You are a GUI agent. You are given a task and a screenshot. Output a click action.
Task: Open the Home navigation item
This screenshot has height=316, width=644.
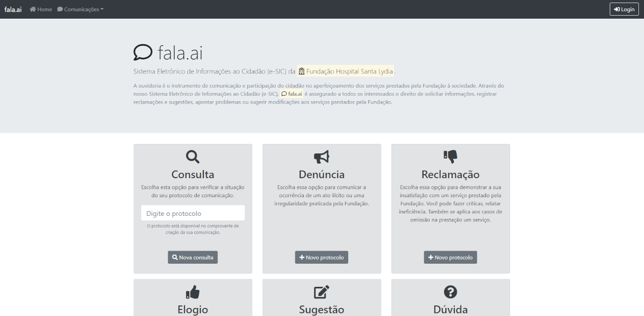pyautogui.click(x=41, y=9)
